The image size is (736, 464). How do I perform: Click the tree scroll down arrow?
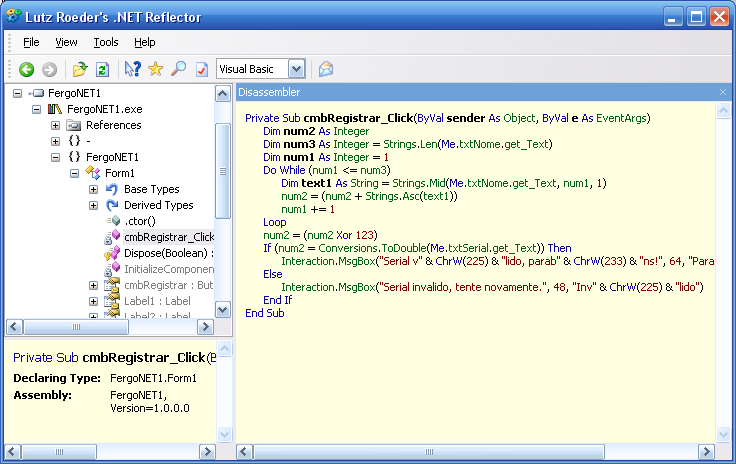point(222,310)
